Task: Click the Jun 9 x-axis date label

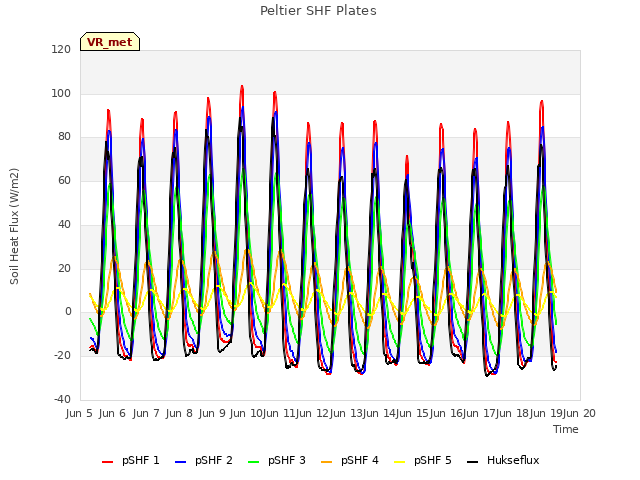Action: [x=212, y=413]
